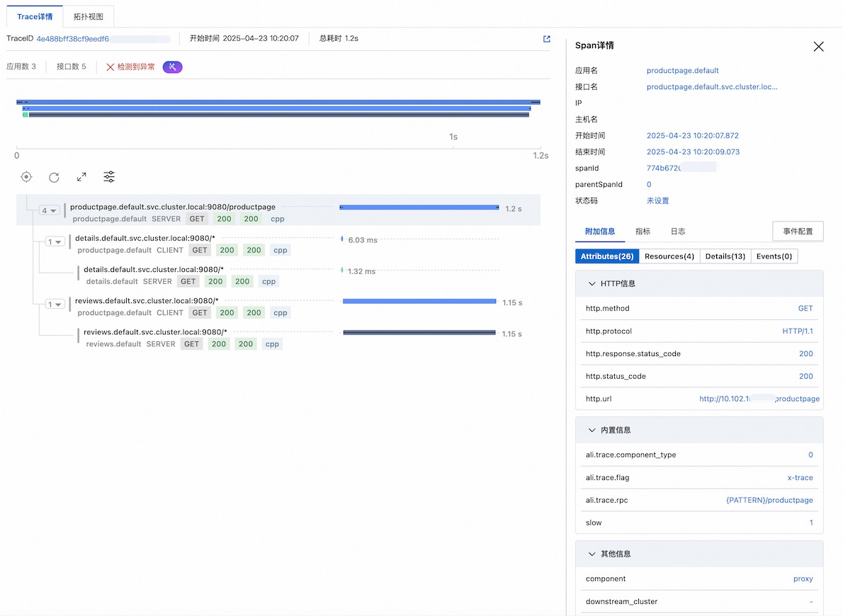Image resolution: width=843 pixels, height=616 pixels.
Task: Click the slow attribute value 1
Action: click(810, 523)
